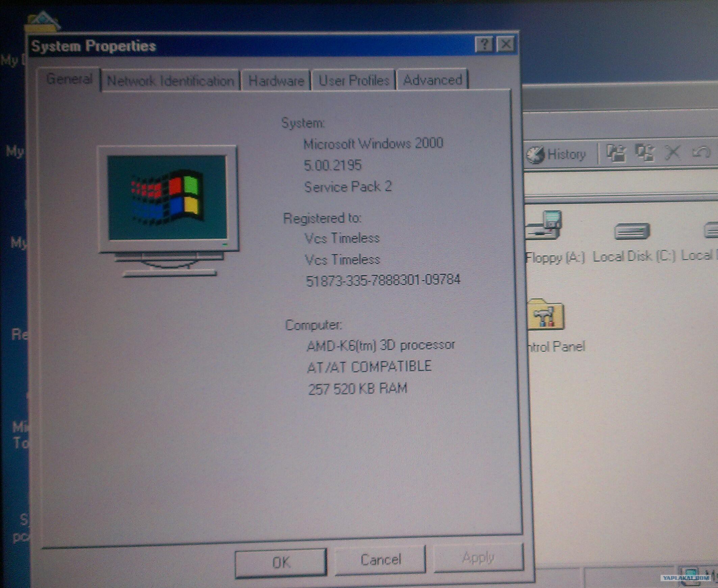Image resolution: width=718 pixels, height=588 pixels.
Task: Open the User Profiles tab
Action: (x=354, y=80)
